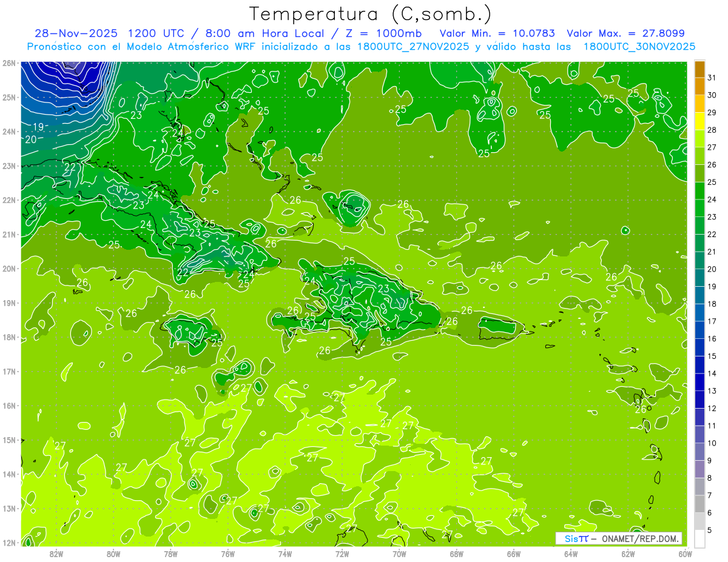Pick the yellow swatch between legend 28 and 29

[699, 121]
